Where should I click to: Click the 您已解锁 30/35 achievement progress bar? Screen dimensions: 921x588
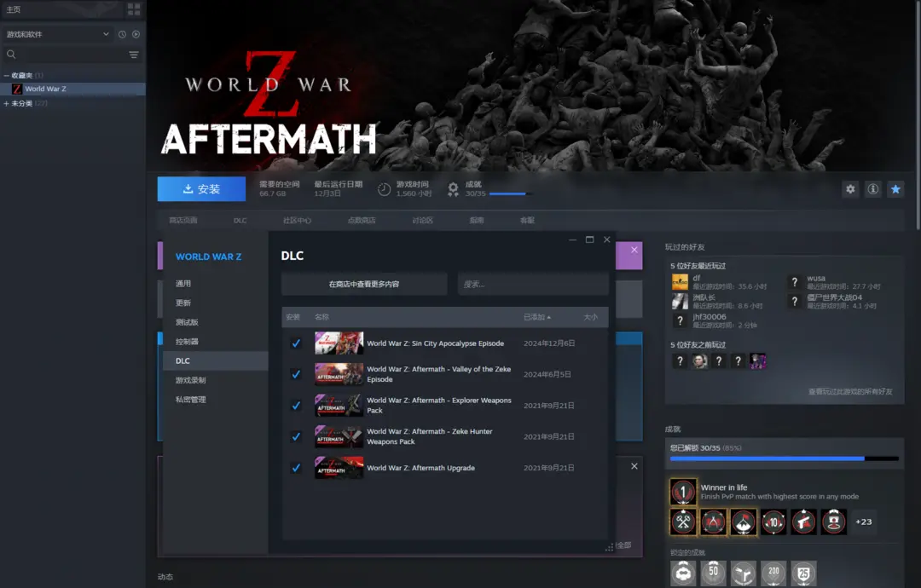[x=785, y=458]
